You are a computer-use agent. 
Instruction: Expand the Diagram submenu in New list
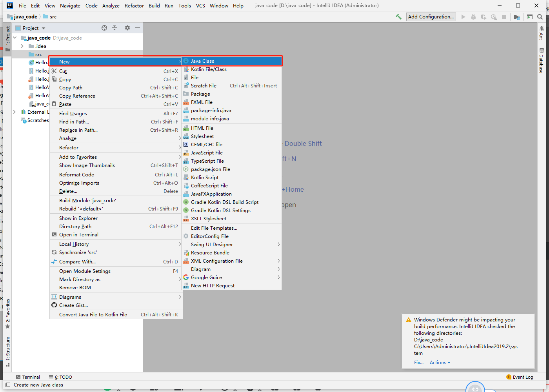232,269
